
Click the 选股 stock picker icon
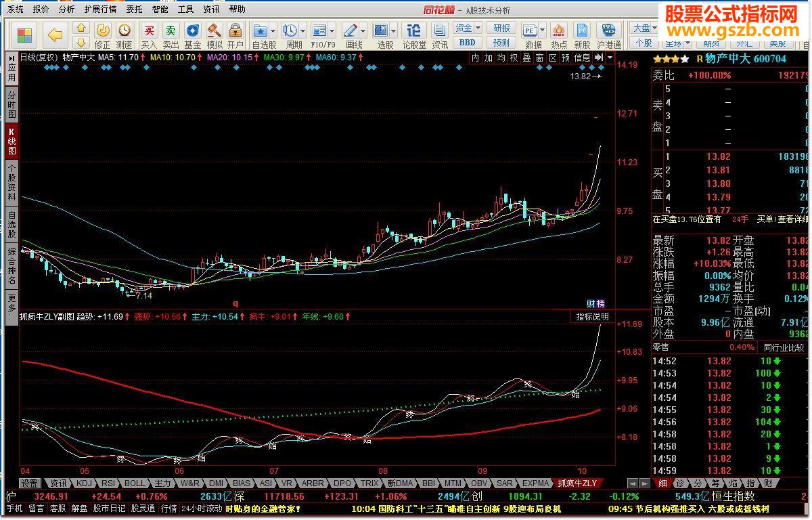pos(381,30)
